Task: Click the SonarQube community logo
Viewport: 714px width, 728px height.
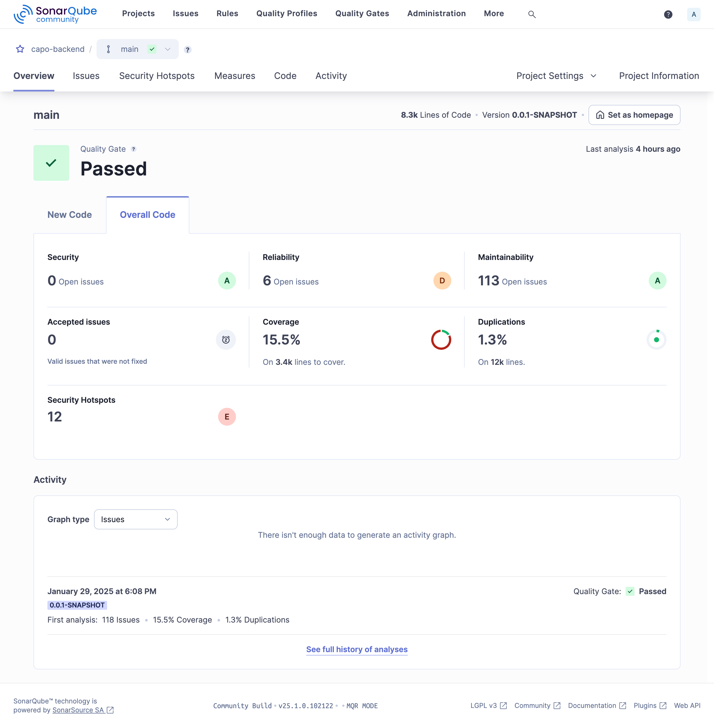Action: coord(55,14)
